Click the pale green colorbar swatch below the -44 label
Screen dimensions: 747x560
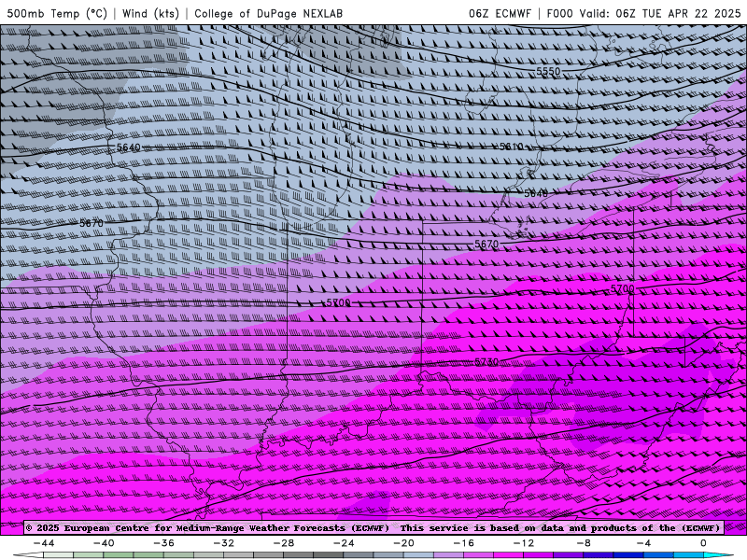coord(59,555)
